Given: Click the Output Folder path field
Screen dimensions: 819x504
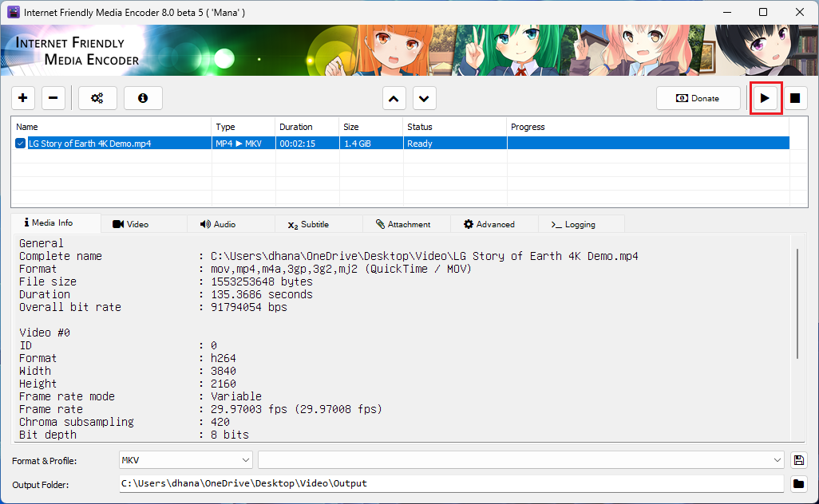Looking at the screenshot, I should click(451, 483).
